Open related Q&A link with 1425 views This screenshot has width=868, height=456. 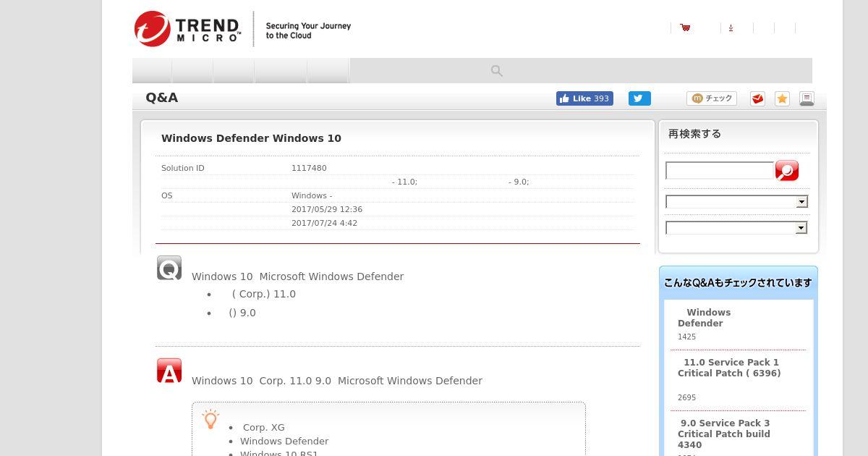pyautogui.click(x=704, y=318)
